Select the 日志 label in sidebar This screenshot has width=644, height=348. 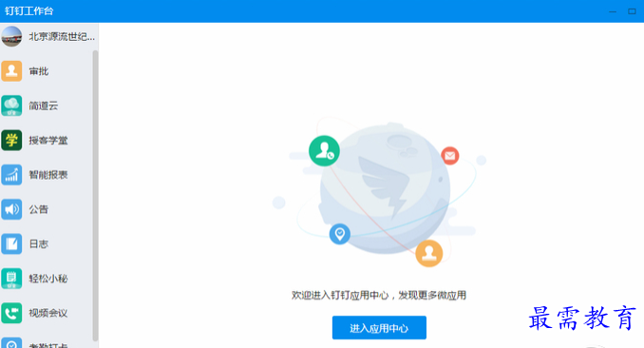pos(39,244)
